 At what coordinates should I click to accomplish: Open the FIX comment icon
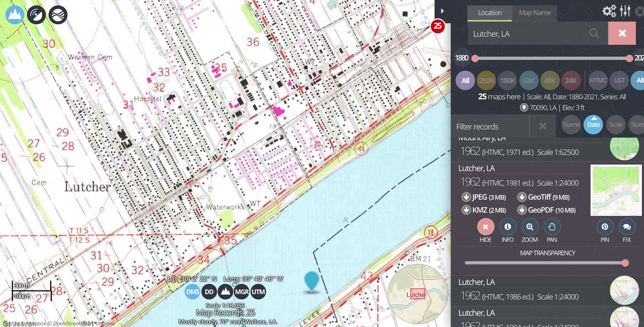click(626, 227)
